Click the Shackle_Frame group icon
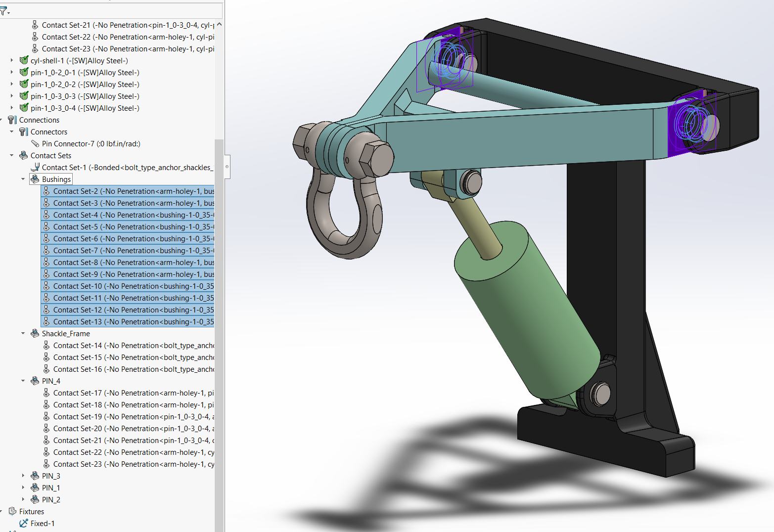Viewport: 774px width, 532px height. pos(35,333)
